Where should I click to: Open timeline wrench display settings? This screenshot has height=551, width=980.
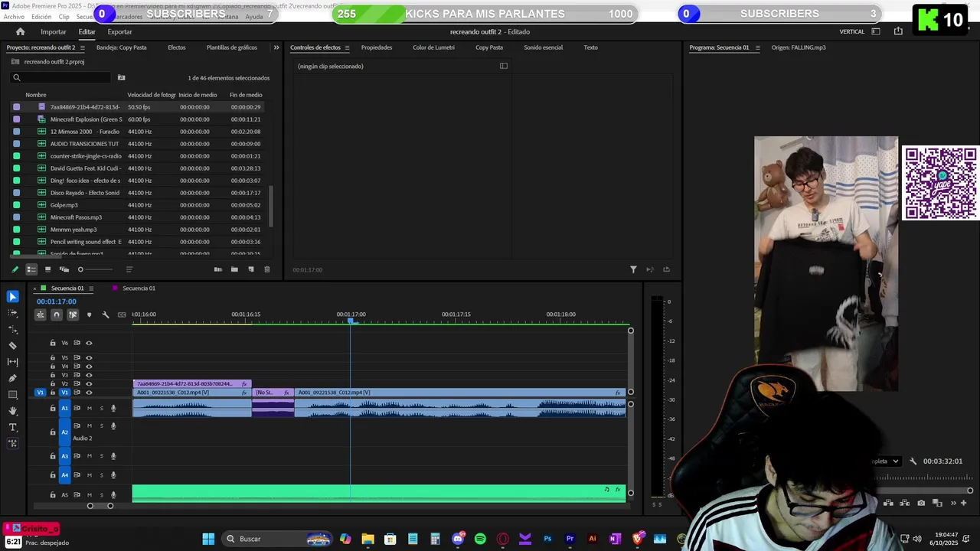(x=106, y=315)
